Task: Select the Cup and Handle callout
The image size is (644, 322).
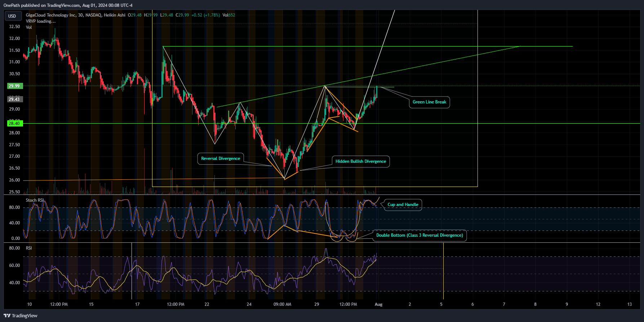Action: pyautogui.click(x=403, y=205)
